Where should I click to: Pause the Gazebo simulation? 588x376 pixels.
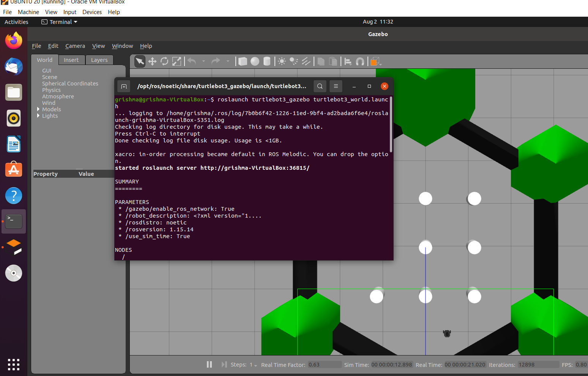click(x=209, y=365)
